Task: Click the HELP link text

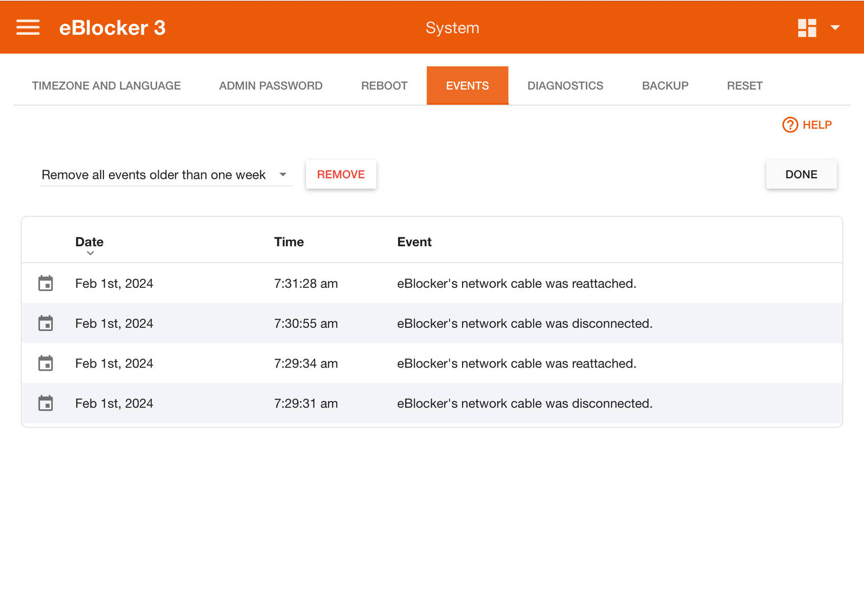Action: click(817, 124)
